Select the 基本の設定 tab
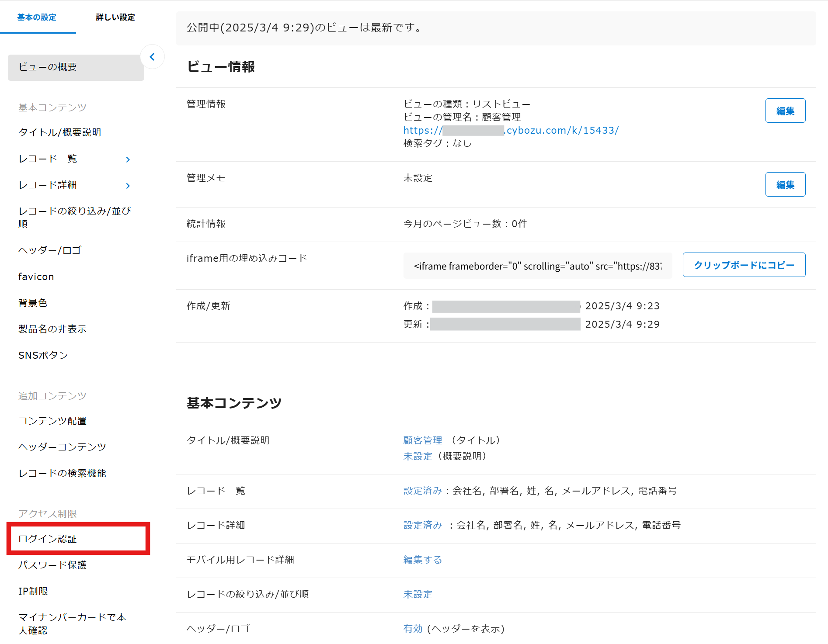828x644 pixels. click(37, 17)
